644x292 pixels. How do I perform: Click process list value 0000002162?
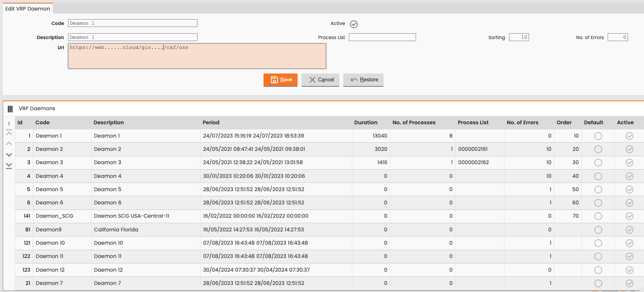pos(474,162)
